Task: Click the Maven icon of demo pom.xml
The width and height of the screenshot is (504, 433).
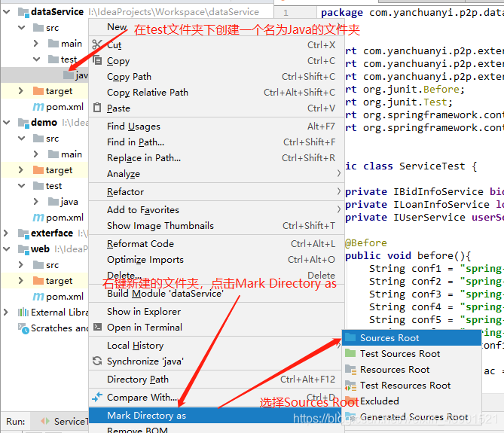Action: 38,218
